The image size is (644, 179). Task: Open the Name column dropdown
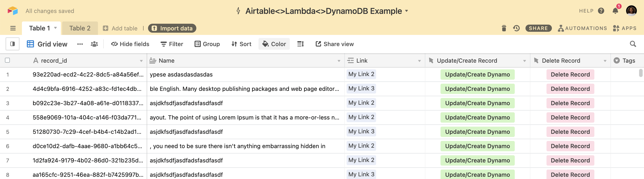coord(339,61)
